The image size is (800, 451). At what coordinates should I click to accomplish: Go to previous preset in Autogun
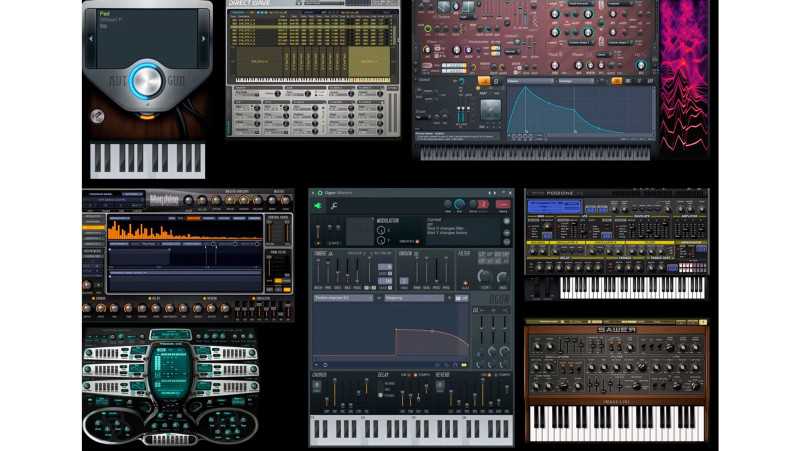tap(91, 39)
